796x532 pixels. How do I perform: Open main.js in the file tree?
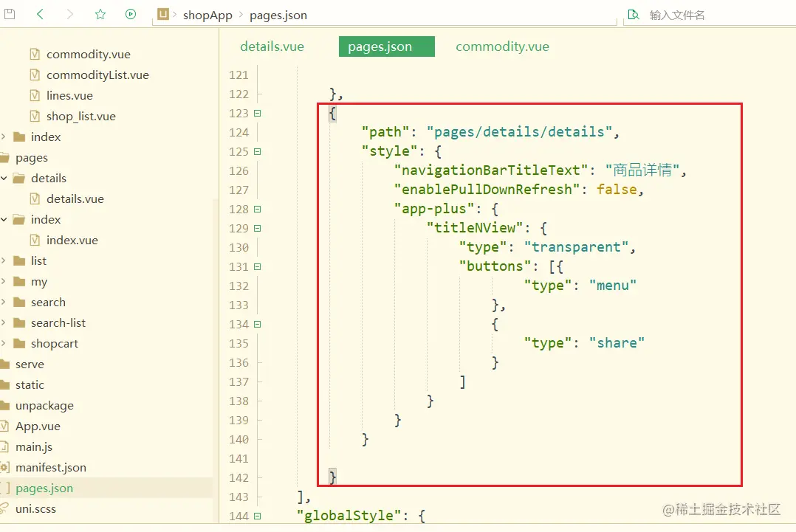33,447
